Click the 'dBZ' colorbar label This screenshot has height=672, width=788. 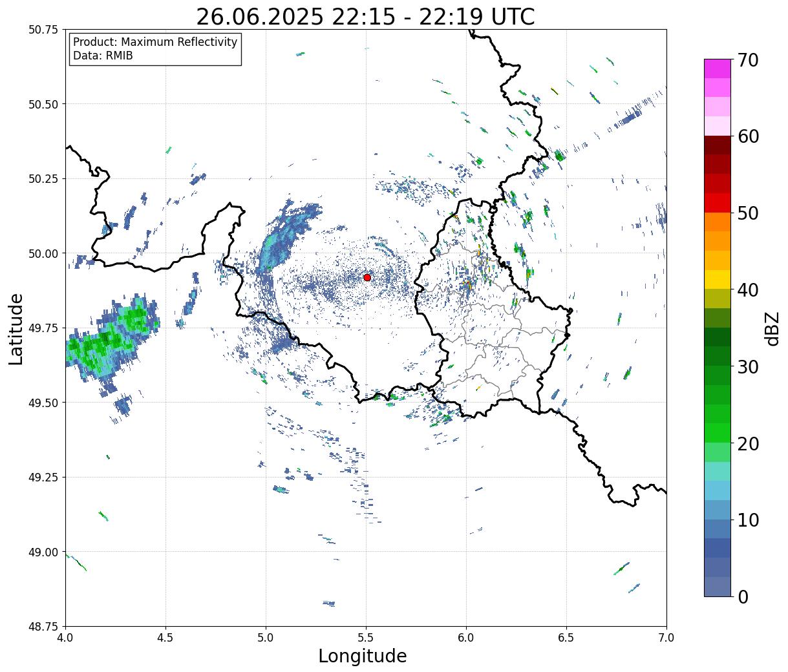coord(772,328)
